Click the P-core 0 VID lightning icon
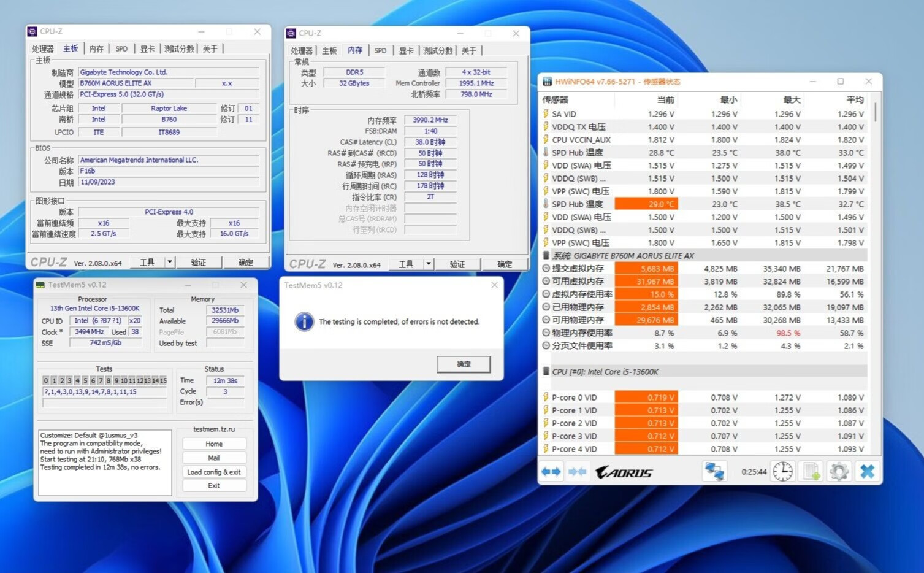 [546, 397]
